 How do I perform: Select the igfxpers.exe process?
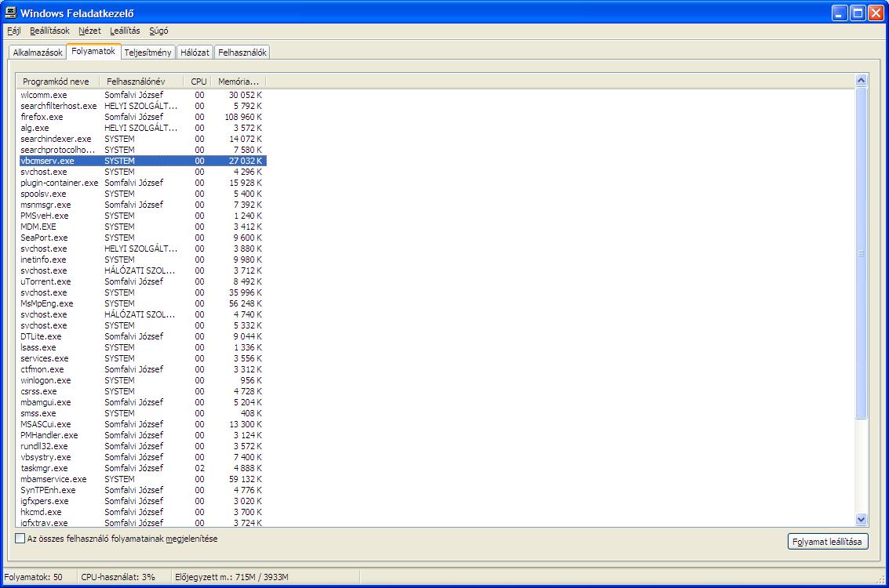pos(142,501)
